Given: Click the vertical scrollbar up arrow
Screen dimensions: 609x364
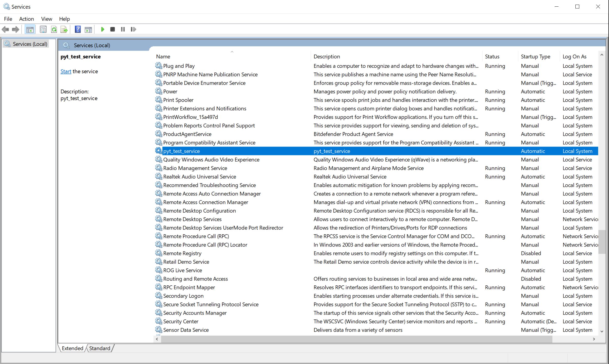Looking at the screenshot, I should click(602, 55).
